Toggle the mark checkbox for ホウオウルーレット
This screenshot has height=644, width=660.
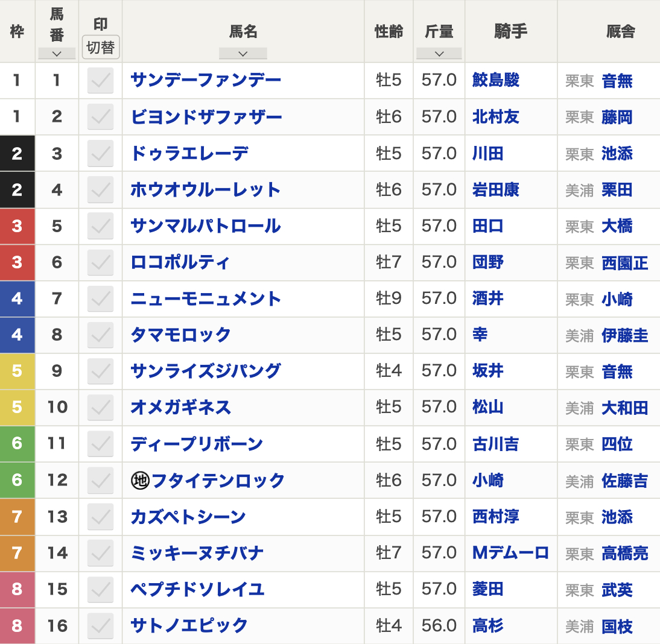pos(101,189)
